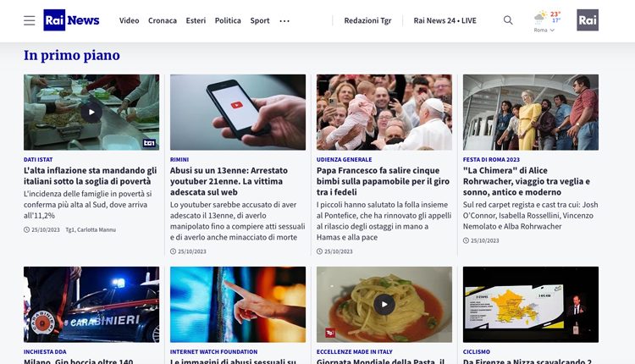Play the pasta dish video

click(x=384, y=305)
